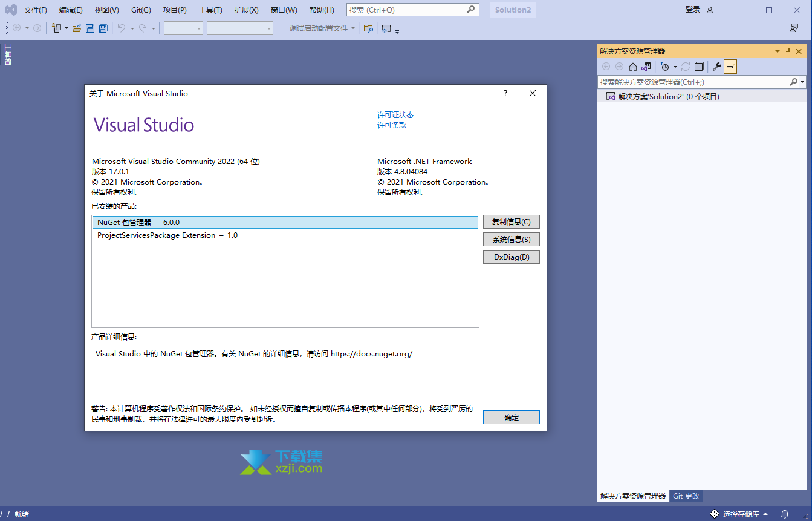Open Solution Explorer window position dropdown
812x521 pixels.
point(778,51)
